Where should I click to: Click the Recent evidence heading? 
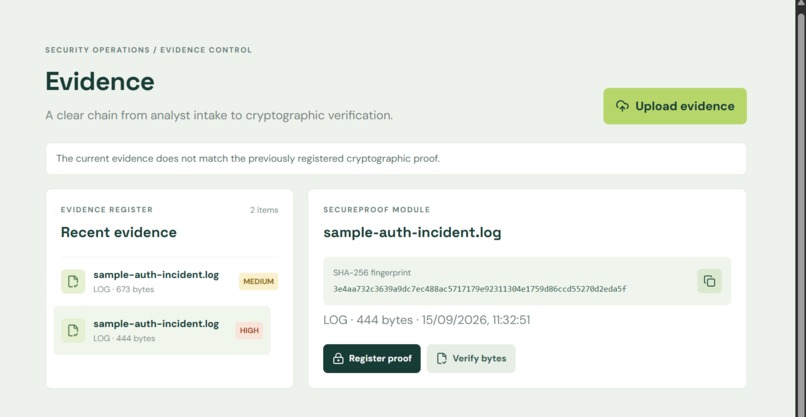click(x=119, y=232)
